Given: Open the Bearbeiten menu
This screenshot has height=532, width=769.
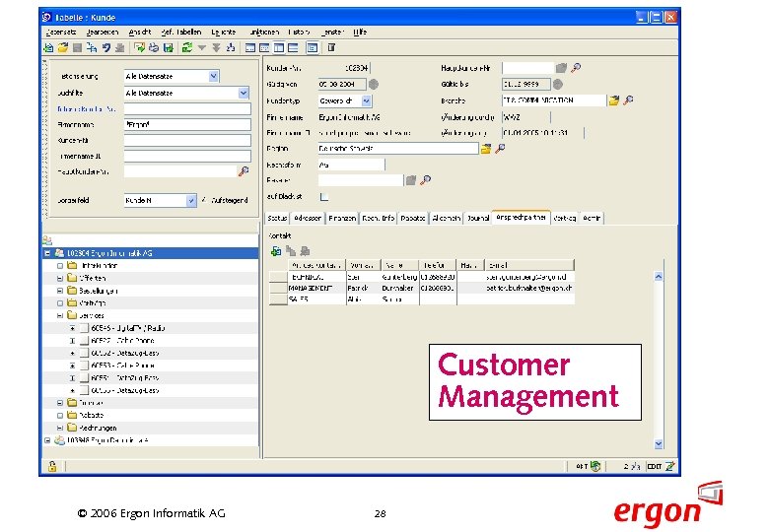Looking at the screenshot, I should coord(102,33).
